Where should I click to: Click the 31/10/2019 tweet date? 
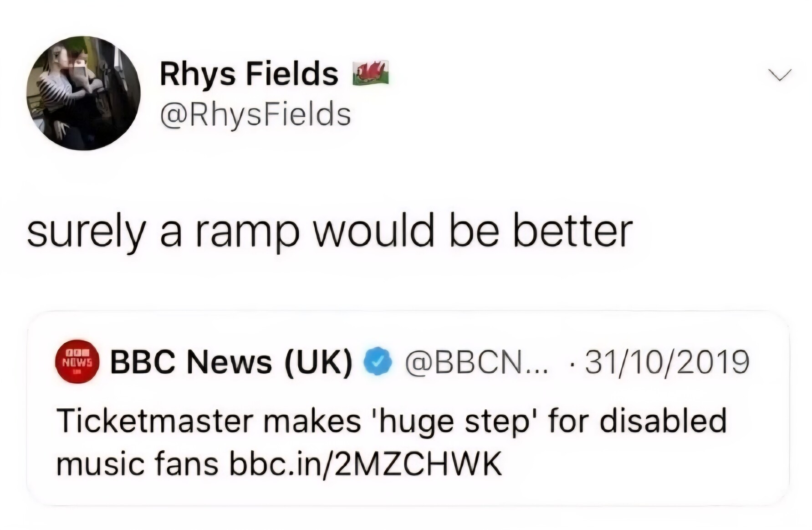pos(666,362)
